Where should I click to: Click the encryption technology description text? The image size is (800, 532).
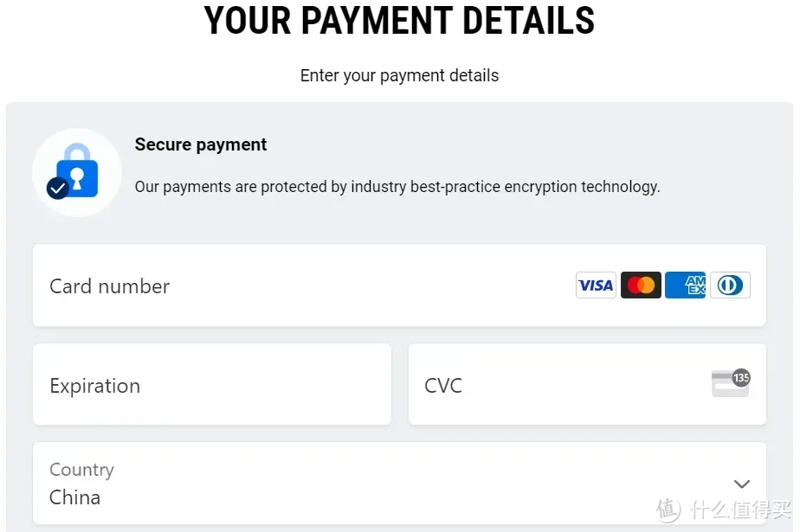[397, 187]
